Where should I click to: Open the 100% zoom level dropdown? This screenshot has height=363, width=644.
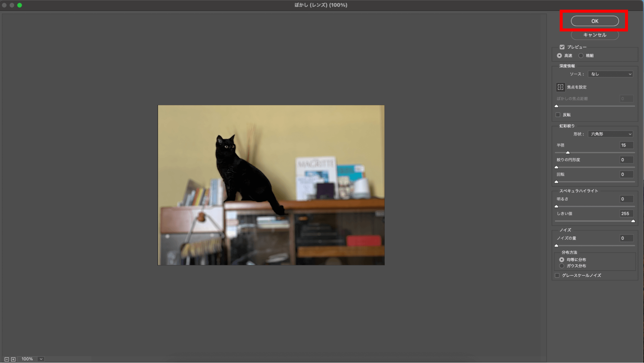(x=41, y=359)
